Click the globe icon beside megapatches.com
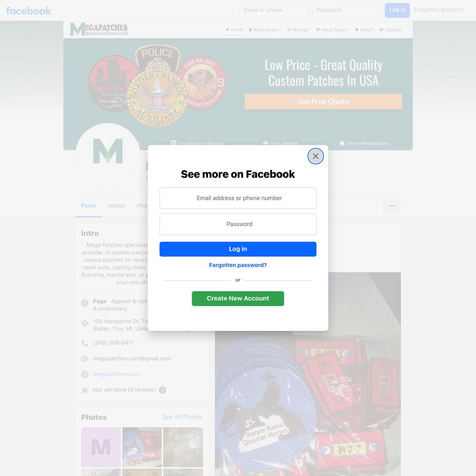Screen dimensions: 476x476 click(x=85, y=374)
